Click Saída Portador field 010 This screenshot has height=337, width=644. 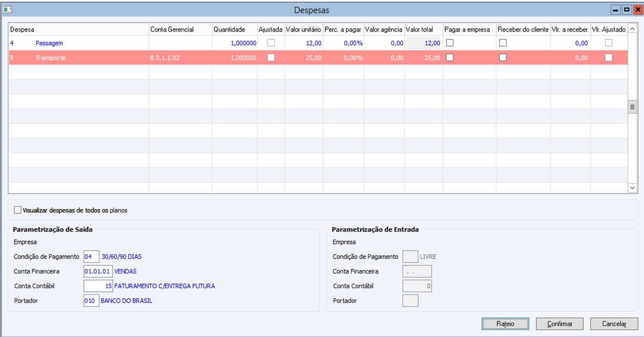(91, 301)
